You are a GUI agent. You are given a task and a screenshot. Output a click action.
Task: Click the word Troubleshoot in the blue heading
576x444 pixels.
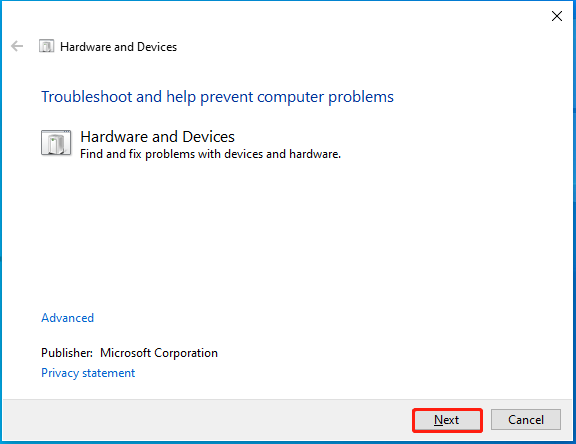pyautogui.click(x=87, y=97)
